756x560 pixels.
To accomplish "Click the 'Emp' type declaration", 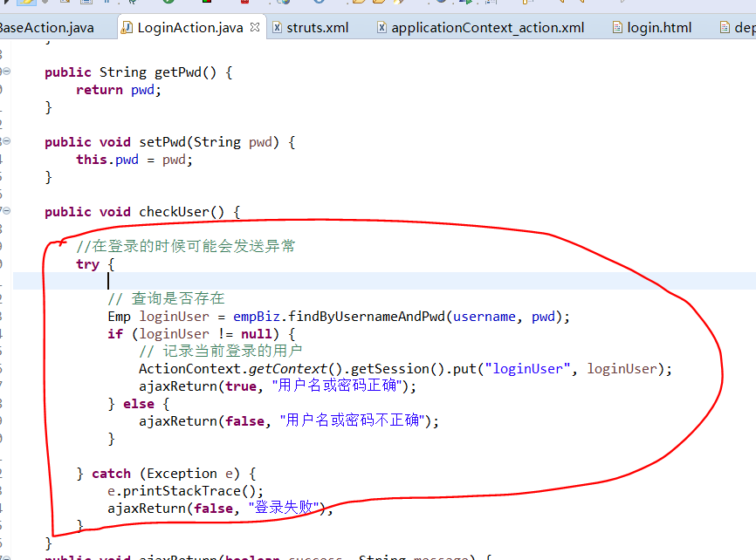I will (x=119, y=317).
